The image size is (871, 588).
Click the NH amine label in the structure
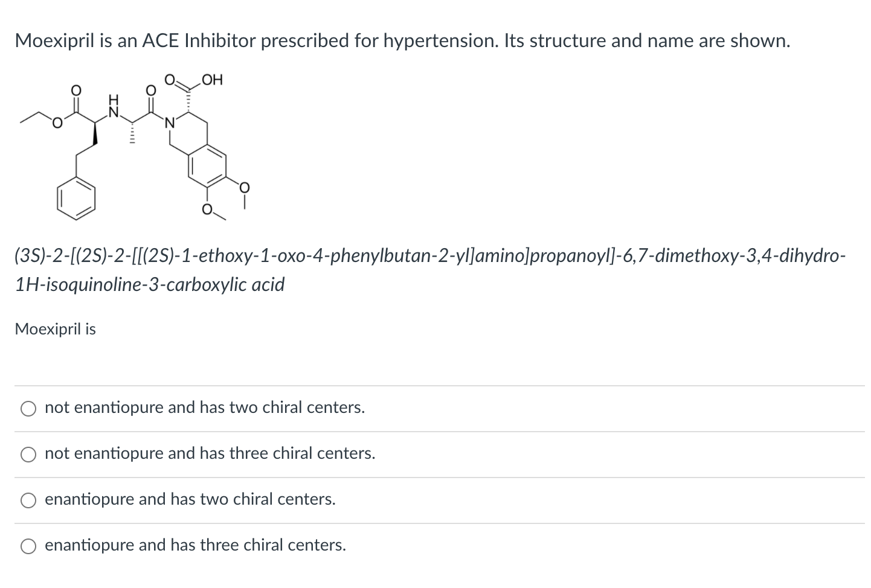pos(112,106)
